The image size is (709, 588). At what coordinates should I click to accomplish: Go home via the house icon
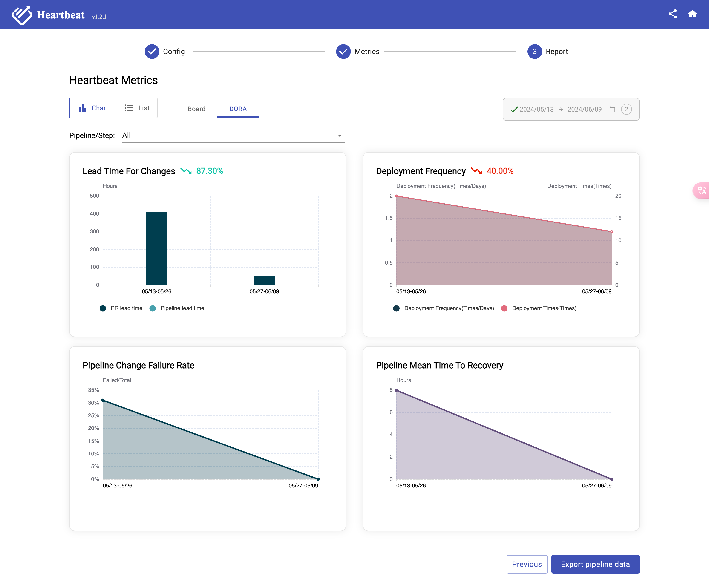tap(692, 14)
